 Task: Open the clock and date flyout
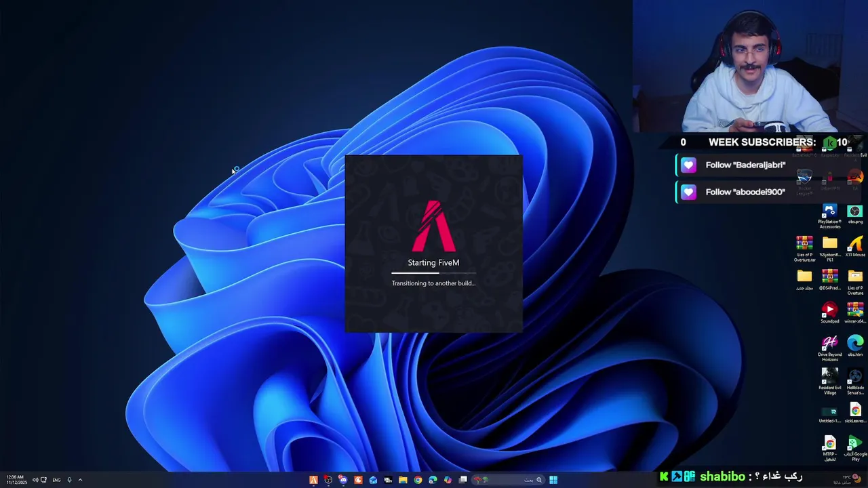(16, 480)
